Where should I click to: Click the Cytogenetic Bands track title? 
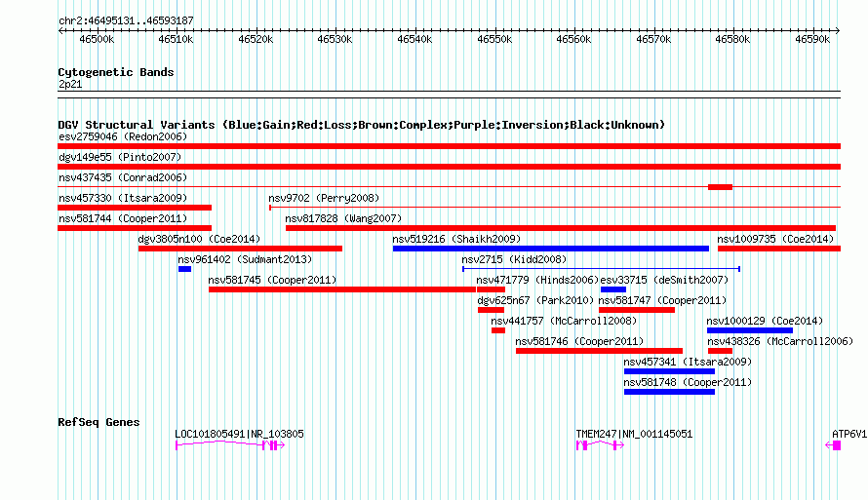point(116,72)
